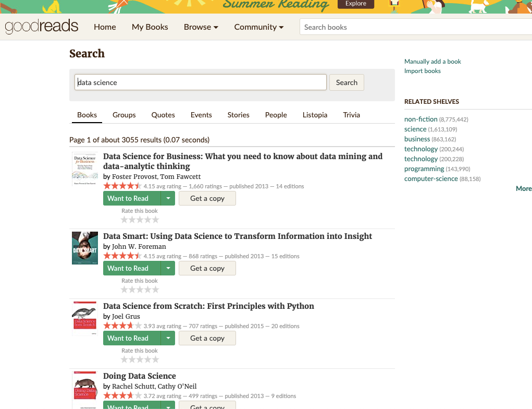The width and height of the screenshot is (532, 409).
Task: Open Data Science from Scratch cover thumbnail
Action: [85, 319]
